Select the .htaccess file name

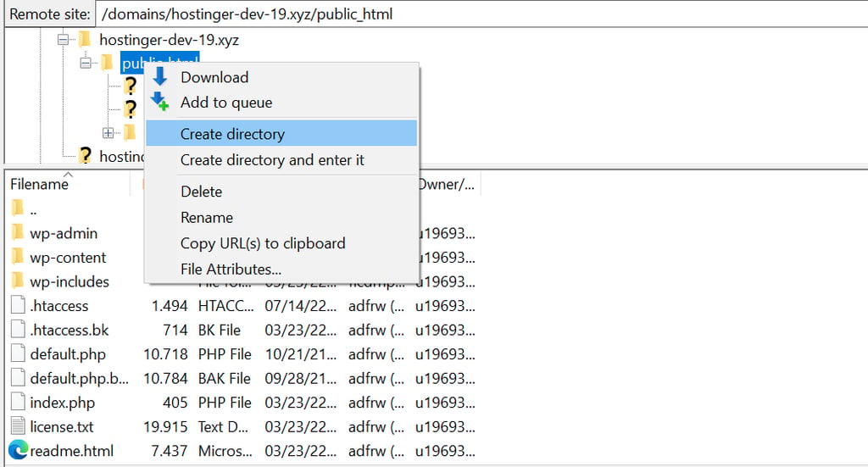click(59, 306)
